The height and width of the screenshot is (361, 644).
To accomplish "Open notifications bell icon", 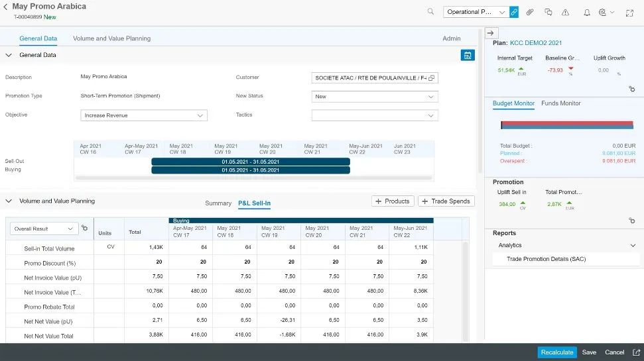I will pyautogui.click(x=586, y=12).
